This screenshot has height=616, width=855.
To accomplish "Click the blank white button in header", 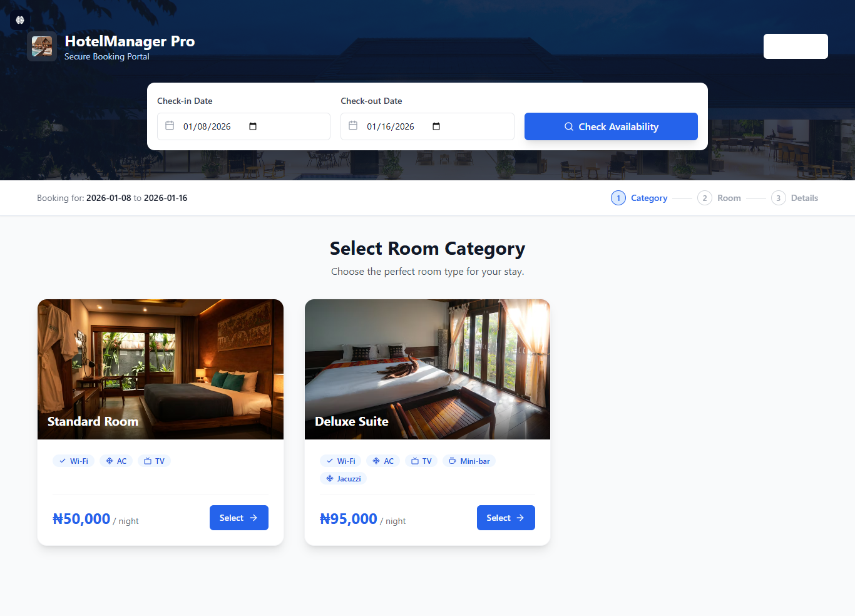I will (796, 46).
